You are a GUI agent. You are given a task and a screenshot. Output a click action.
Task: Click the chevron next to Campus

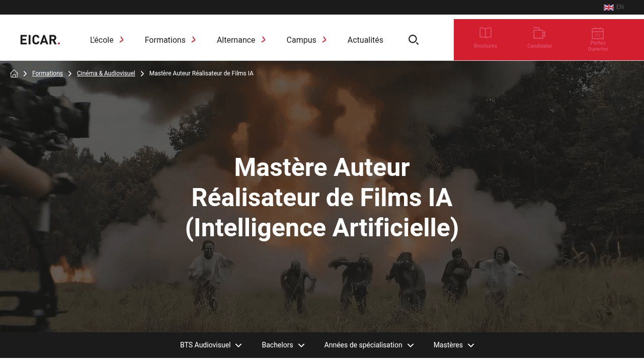pyautogui.click(x=325, y=40)
